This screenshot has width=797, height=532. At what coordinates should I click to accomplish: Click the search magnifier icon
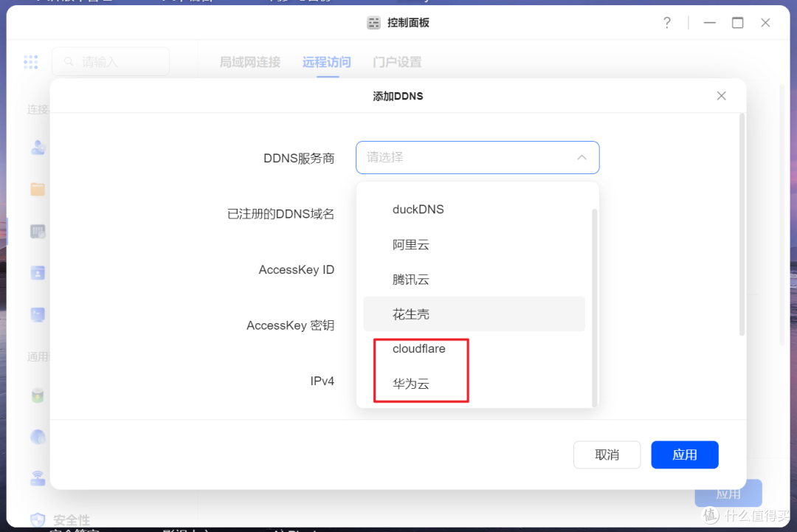(69, 62)
